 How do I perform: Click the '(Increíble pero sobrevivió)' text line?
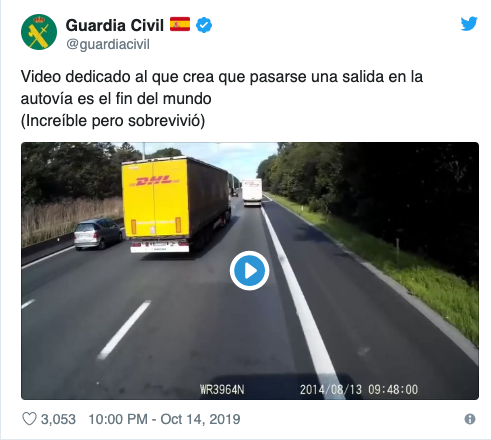click(x=113, y=121)
